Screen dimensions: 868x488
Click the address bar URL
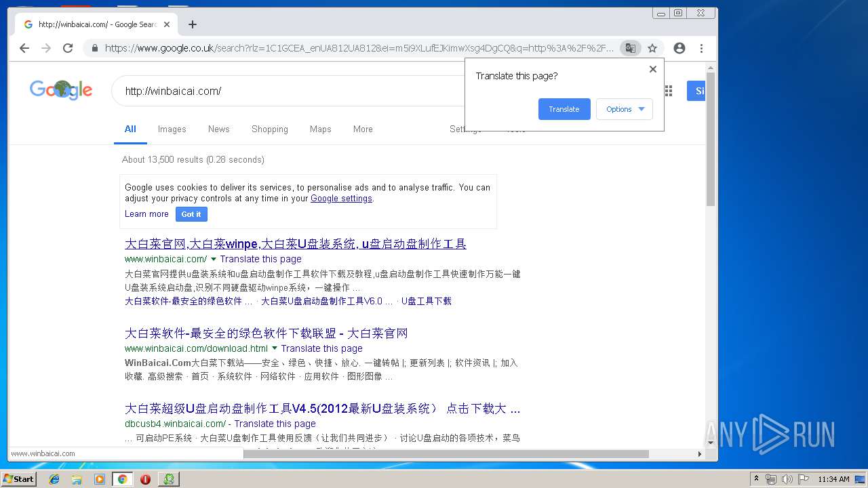point(359,48)
